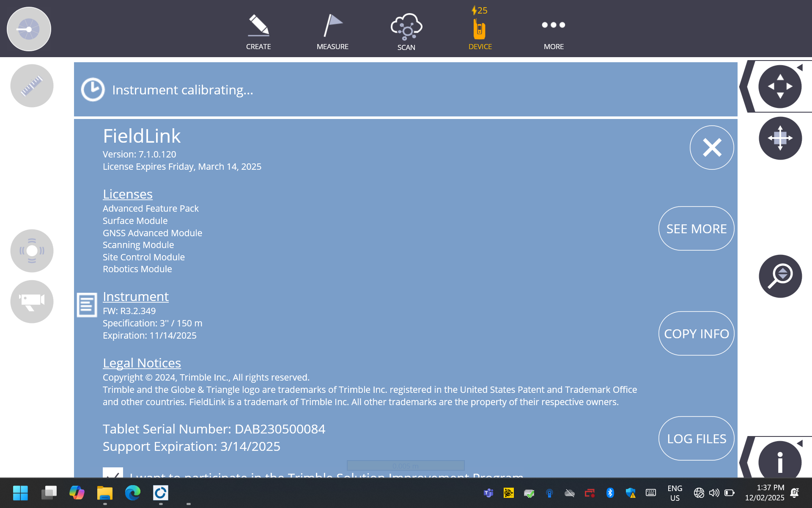Click the FW: R3.2.349 text
The width and height of the screenshot is (812, 508).
click(129, 311)
